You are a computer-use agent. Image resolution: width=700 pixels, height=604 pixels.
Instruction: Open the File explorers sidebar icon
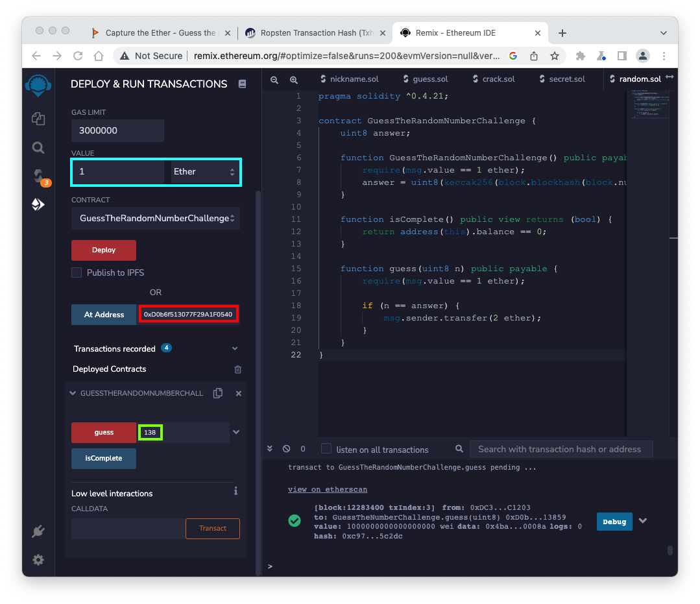tap(38, 118)
